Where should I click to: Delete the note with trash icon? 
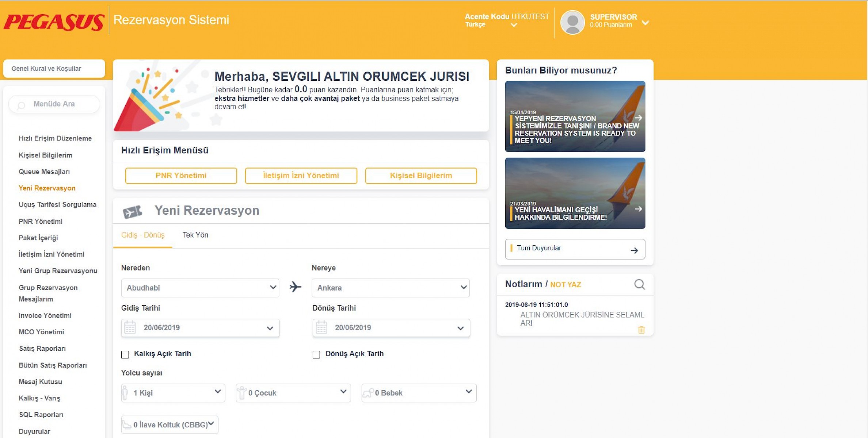pyautogui.click(x=641, y=330)
